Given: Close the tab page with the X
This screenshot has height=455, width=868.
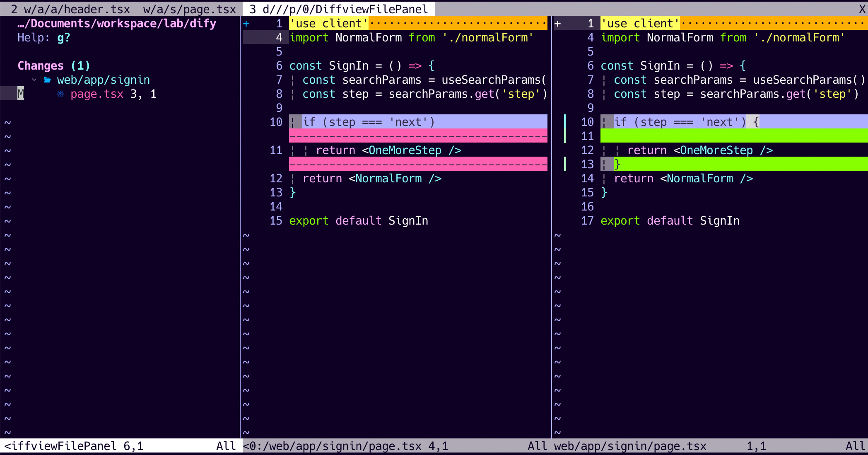Looking at the screenshot, I should point(862,9).
